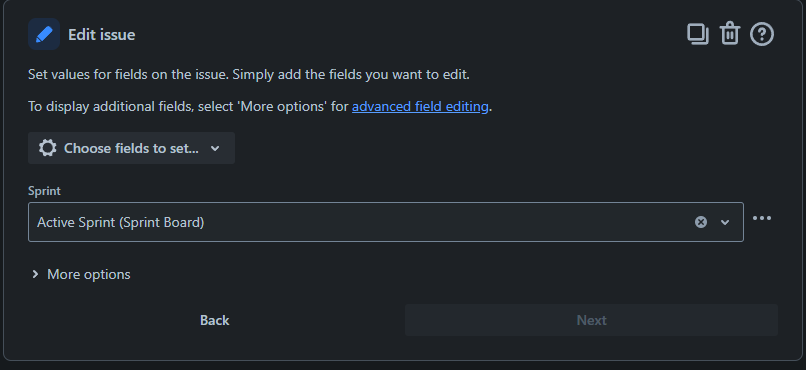Click the Sprint field label
Viewport: 806px width, 370px height.
point(44,191)
